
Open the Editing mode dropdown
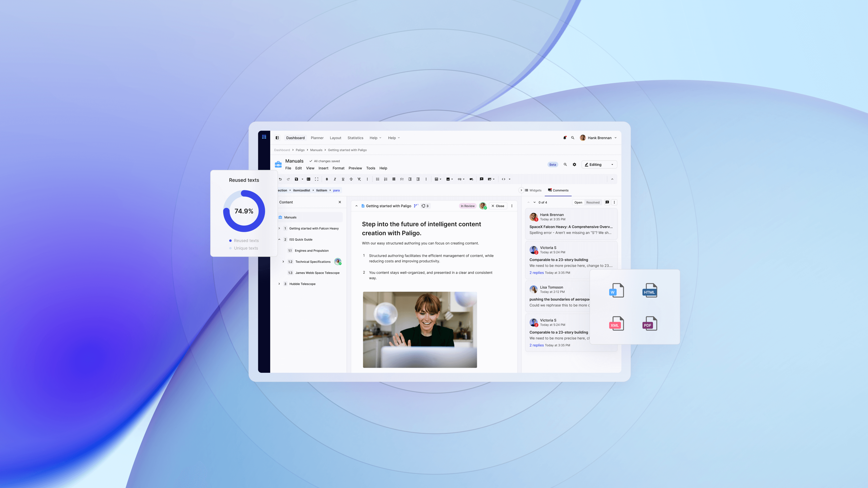pos(599,165)
